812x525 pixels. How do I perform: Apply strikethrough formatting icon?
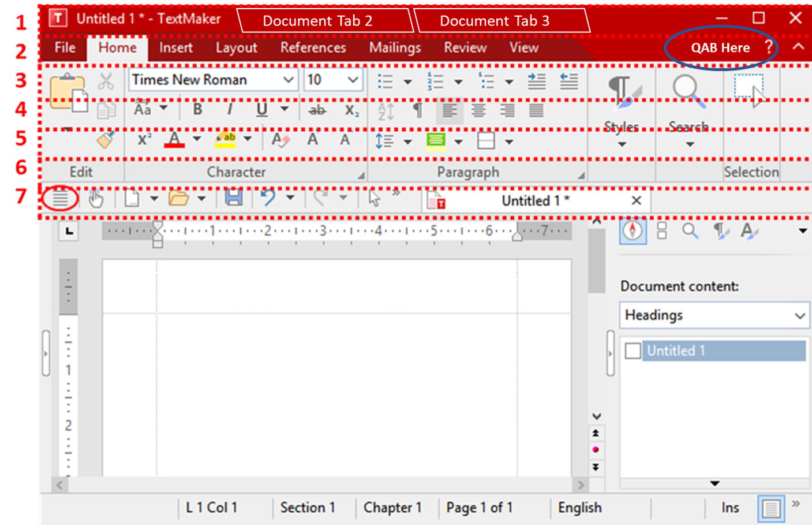click(317, 110)
